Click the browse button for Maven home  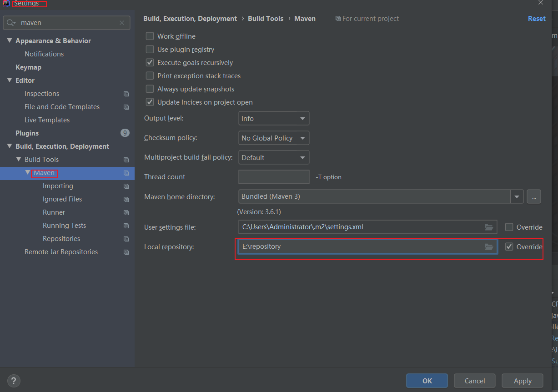click(x=534, y=196)
